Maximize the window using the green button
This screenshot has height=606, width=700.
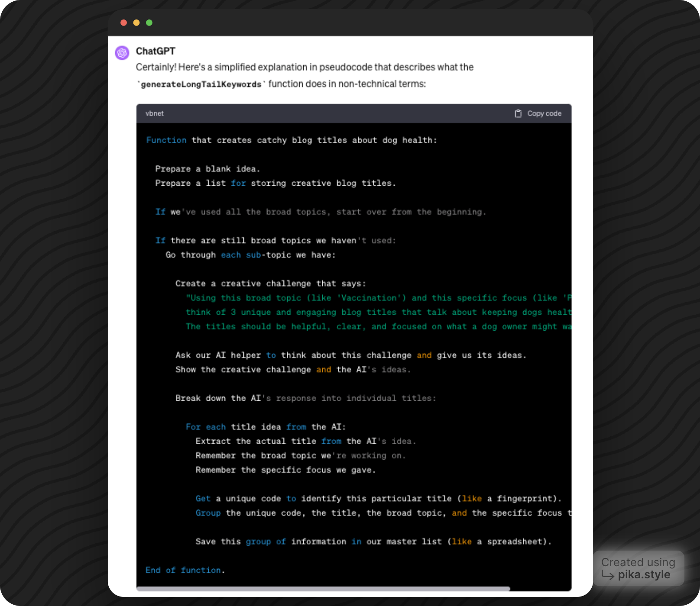[149, 23]
